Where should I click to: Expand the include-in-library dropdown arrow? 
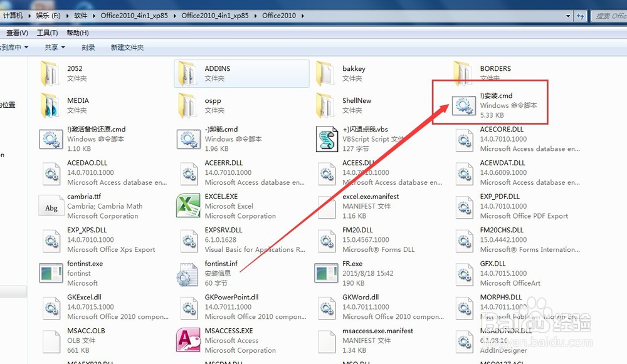26,47
